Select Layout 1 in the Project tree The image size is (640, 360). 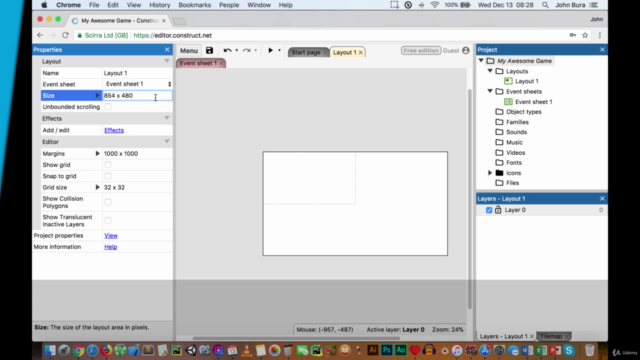click(527, 81)
